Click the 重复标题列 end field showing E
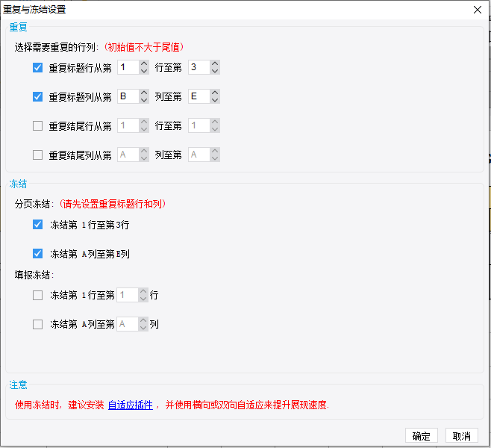The image size is (491, 448). tap(199, 96)
